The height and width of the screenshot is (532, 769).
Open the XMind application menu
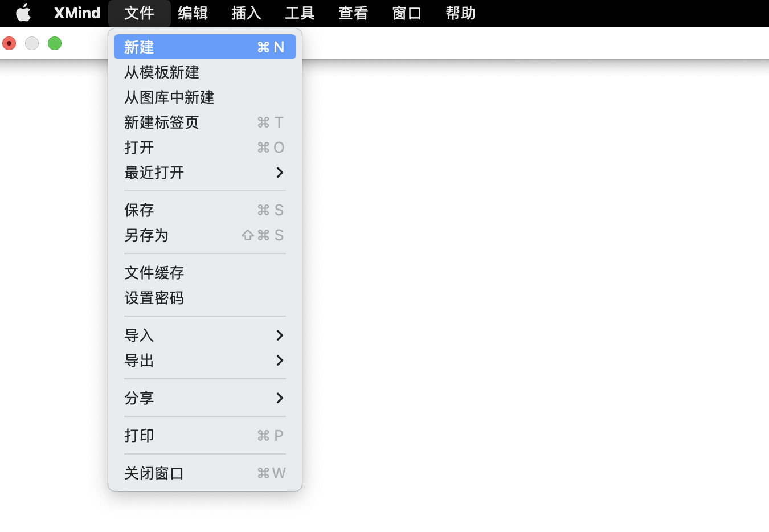(76, 13)
